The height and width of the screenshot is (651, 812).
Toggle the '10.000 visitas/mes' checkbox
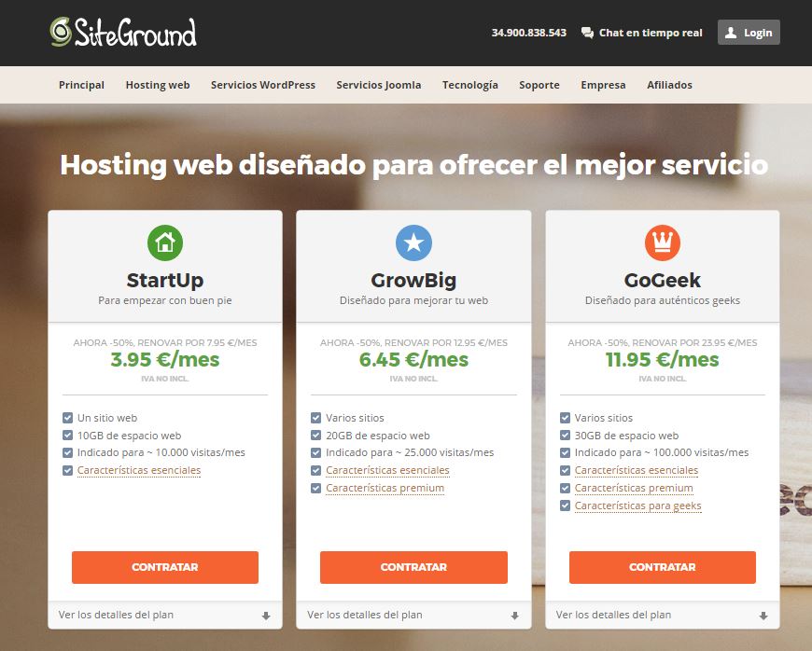67,452
